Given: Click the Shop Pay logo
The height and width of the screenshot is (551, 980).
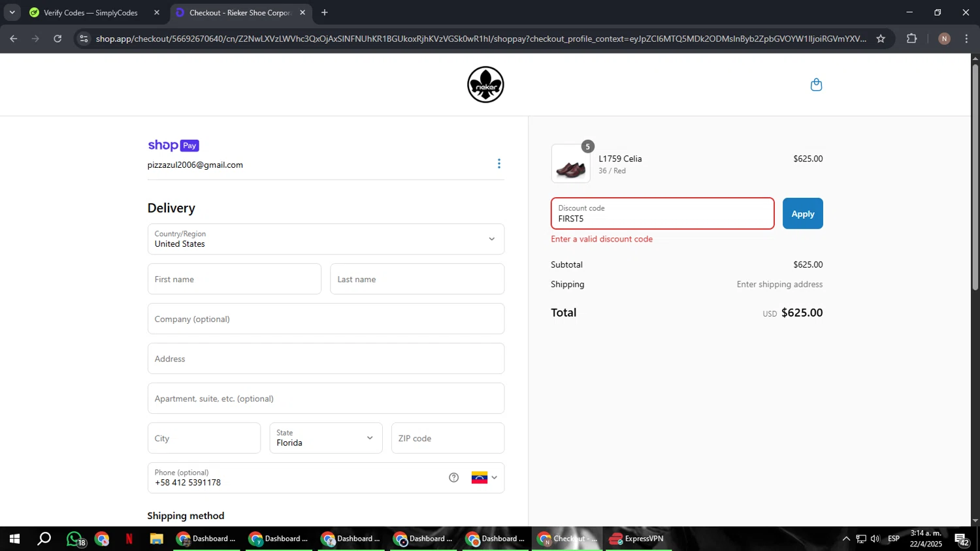Looking at the screenshot, I should point(173,146).
